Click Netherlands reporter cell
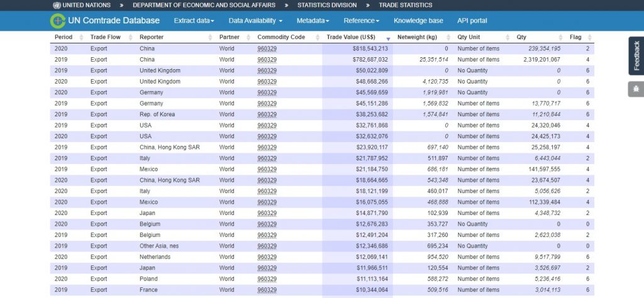Image resolution: width=644 pixels, height=298 pixels. pyautogui.click(x=155, y=257)
